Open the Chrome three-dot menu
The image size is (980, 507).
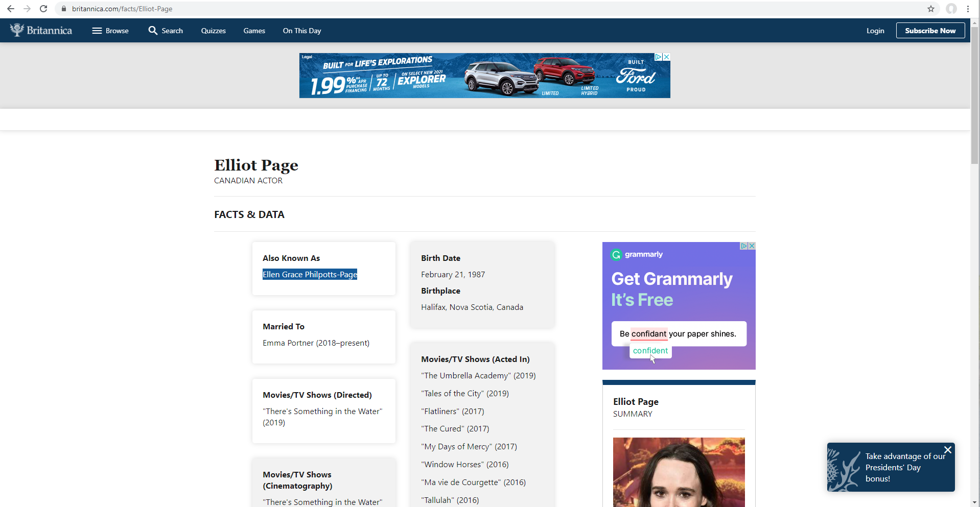(968, 9)
